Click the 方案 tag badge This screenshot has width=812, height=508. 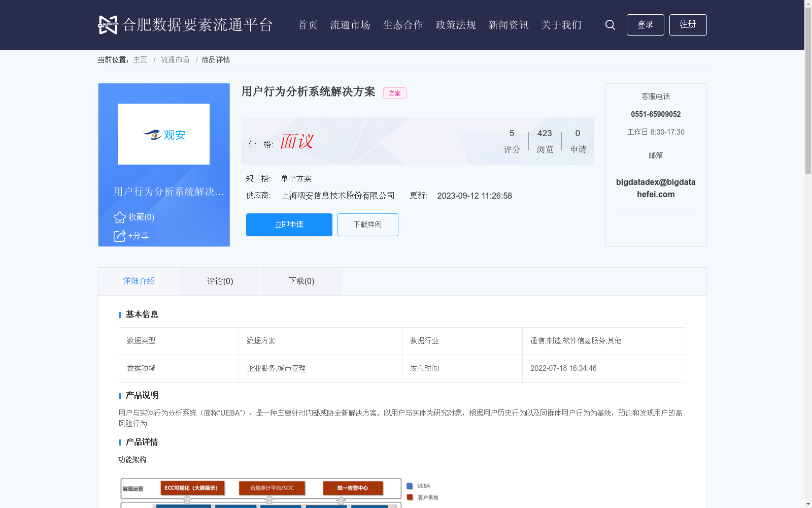click(x=394, y=93)
